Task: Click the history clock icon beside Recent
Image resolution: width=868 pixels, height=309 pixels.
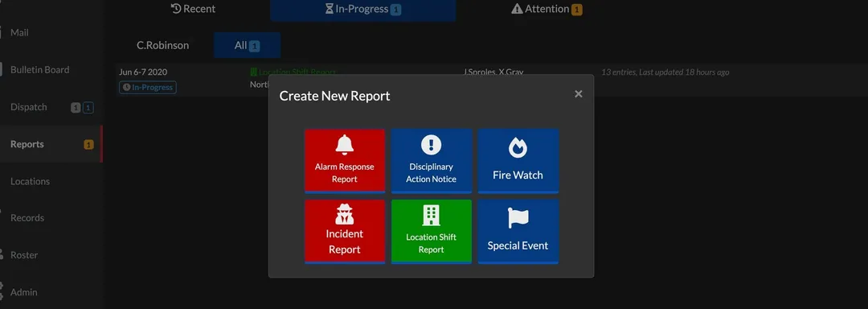Action: click(x=176, y=9)
